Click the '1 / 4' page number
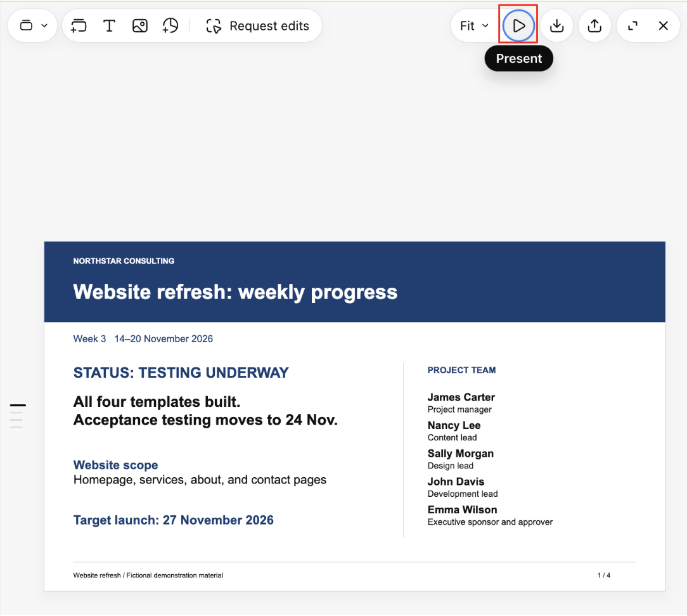 [x=604, y=575]
